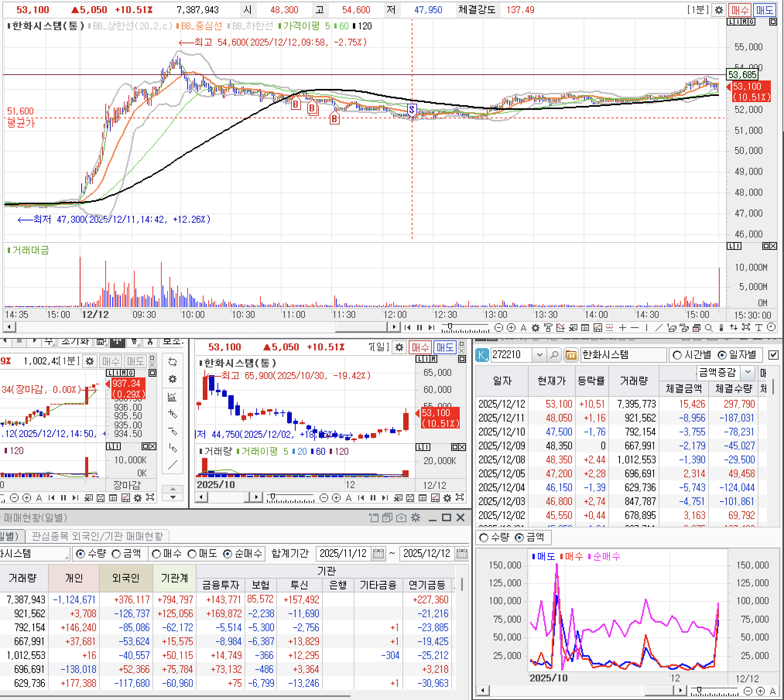This screenshot has height=700, width=784.
Task: Zoom out the 1-minute main chart
Action: [499, 328]
